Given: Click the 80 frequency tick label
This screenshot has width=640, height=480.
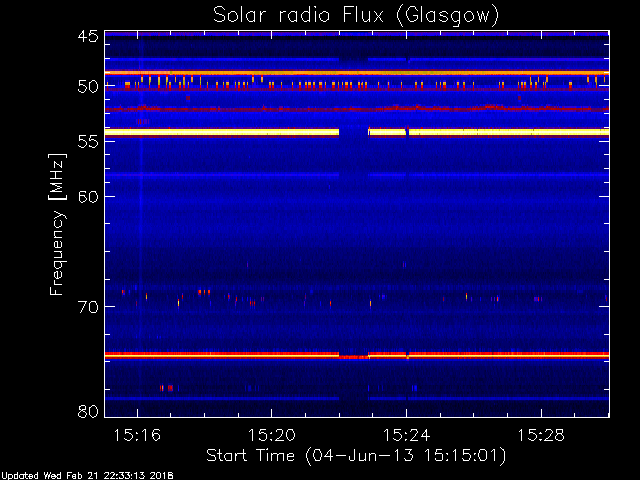Looking at the screenshot, I should pos(88,411).
